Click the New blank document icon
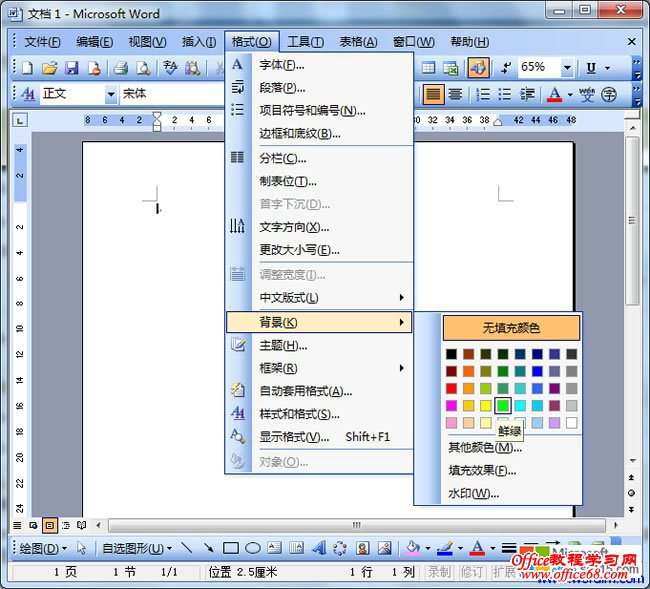 tap(27, 68)
